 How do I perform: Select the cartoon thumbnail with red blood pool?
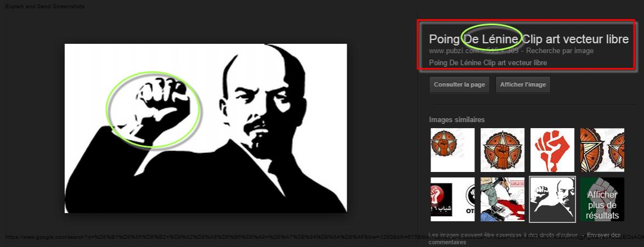(x=502, y=199)
